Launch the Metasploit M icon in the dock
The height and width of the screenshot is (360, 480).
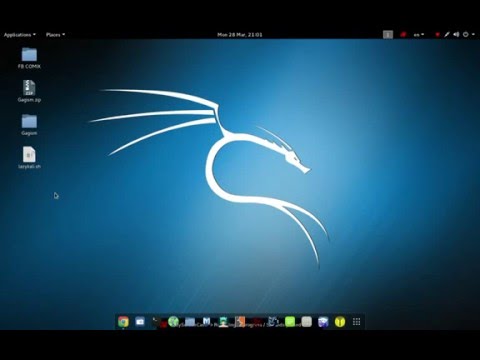pos(207,322)
